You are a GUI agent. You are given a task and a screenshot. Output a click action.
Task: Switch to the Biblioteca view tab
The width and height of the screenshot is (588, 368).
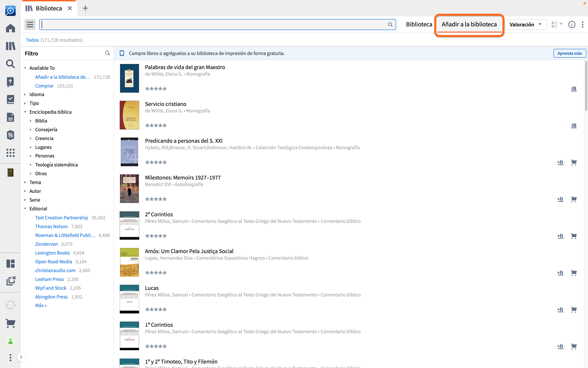pyautogui.click(x=419, y=24)
